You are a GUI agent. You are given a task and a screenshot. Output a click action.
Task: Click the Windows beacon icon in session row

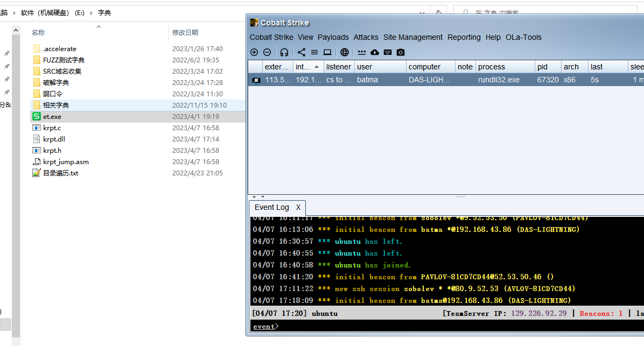pyautogui.click(x=256, y=80)
